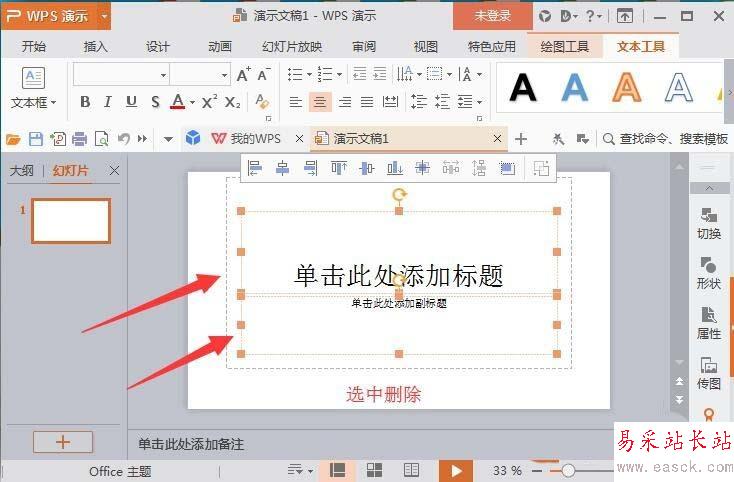Select orange outlined text style A
The width and height of the screenshot is (734, 482).
tap(626, 88)
